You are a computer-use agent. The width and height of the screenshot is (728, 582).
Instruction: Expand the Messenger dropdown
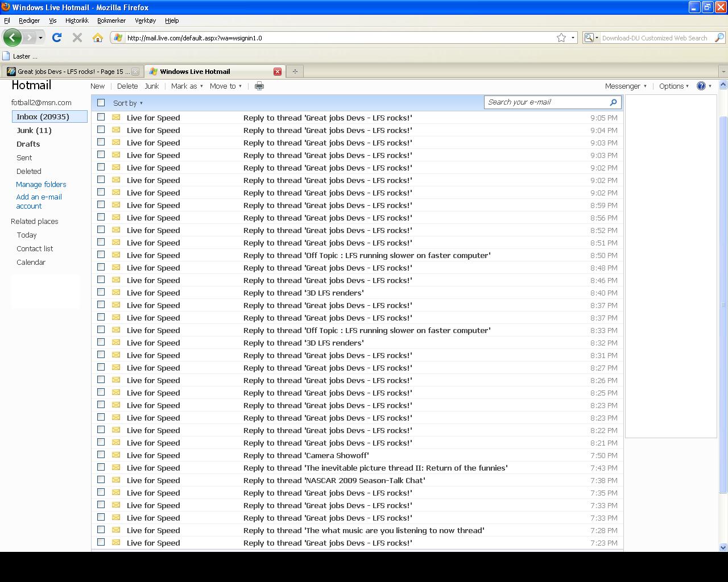tap(626, 86)
